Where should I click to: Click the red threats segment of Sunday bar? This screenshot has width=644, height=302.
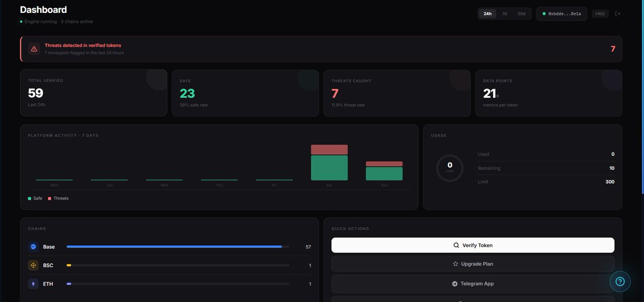tap(384, 164)
